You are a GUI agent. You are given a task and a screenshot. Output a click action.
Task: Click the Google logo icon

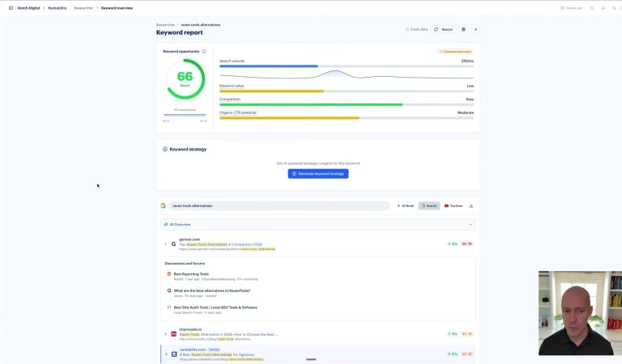tap(163, 205)
